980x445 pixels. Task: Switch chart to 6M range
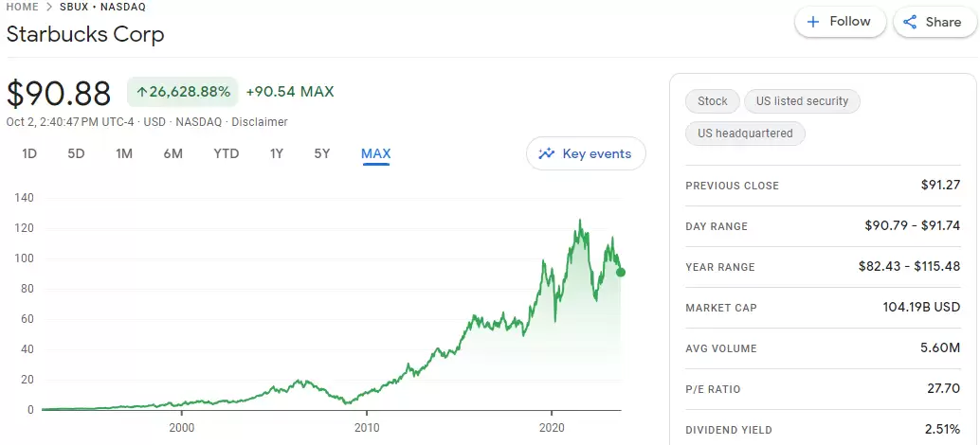172,153
